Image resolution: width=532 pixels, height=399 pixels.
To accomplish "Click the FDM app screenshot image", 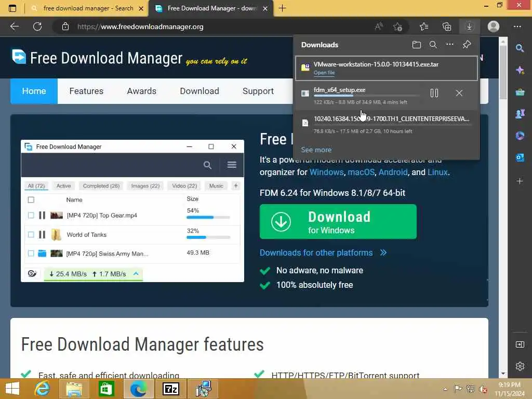I will (132, 211).
